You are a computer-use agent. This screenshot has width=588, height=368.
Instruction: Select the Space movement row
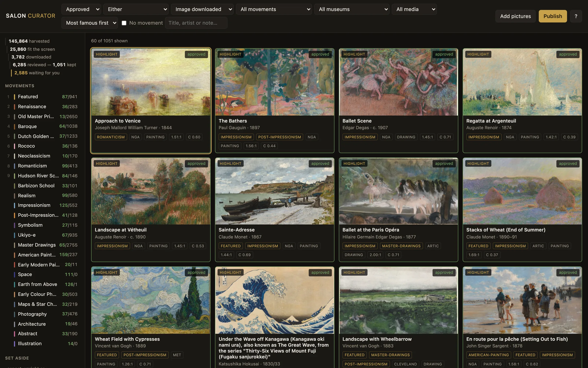tap(42, 274)
